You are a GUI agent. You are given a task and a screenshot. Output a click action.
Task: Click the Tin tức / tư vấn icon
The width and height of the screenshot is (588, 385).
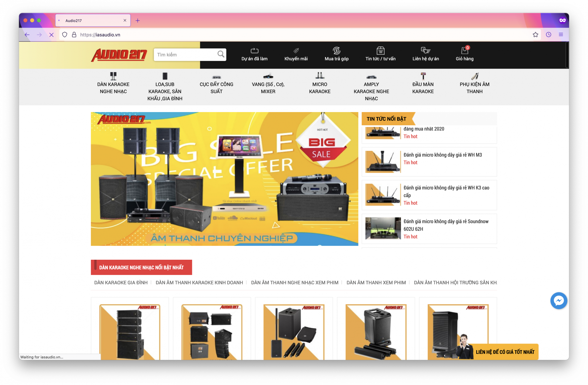tap(380, 51)
